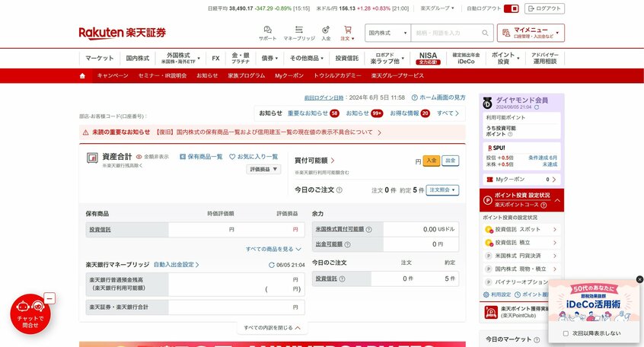
Task: Click the diamond member medal icon
Action: (487, 103)
